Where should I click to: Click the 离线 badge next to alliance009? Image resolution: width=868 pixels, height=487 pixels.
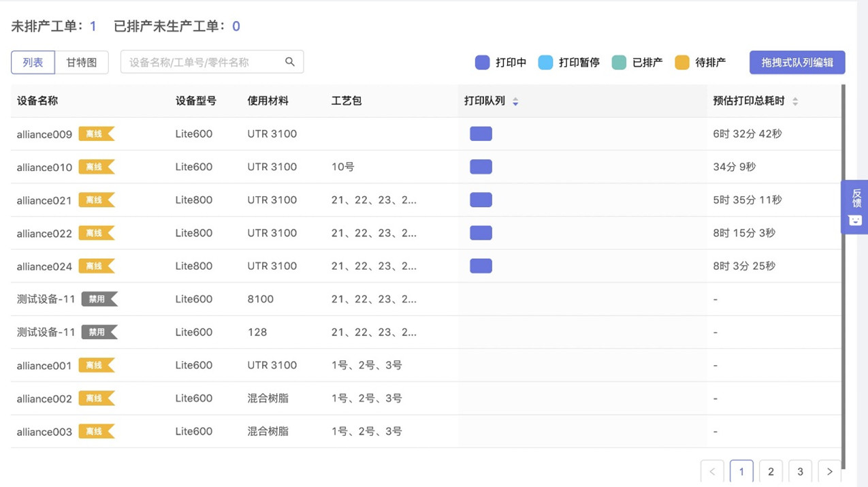(x=96, y=134)
